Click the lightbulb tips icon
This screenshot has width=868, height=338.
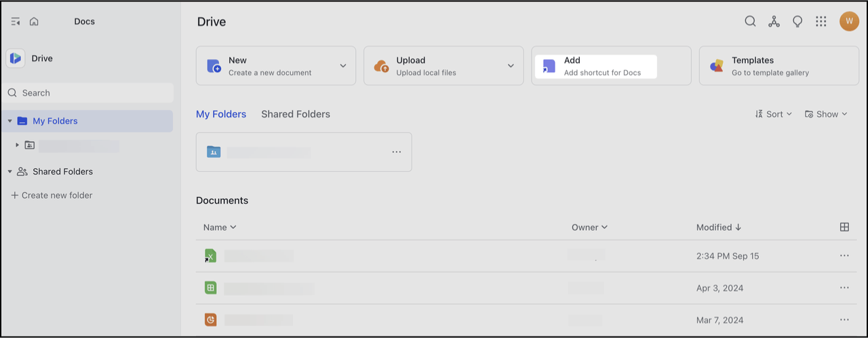click(797, 22)
